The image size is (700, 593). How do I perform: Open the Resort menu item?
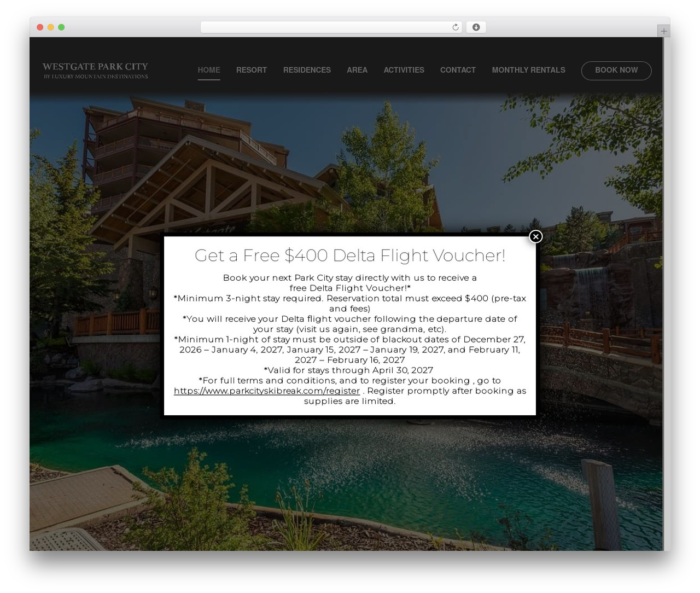pos(252,70)
